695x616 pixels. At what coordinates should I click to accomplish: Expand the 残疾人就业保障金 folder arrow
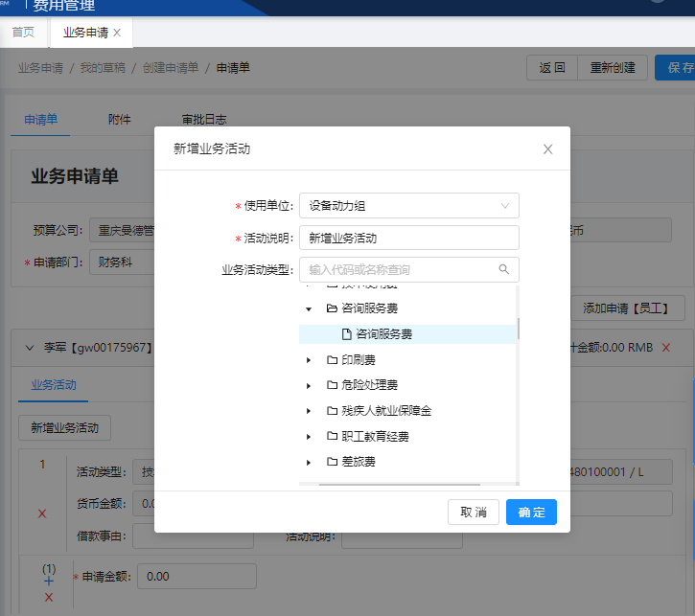tap(309, 411)
